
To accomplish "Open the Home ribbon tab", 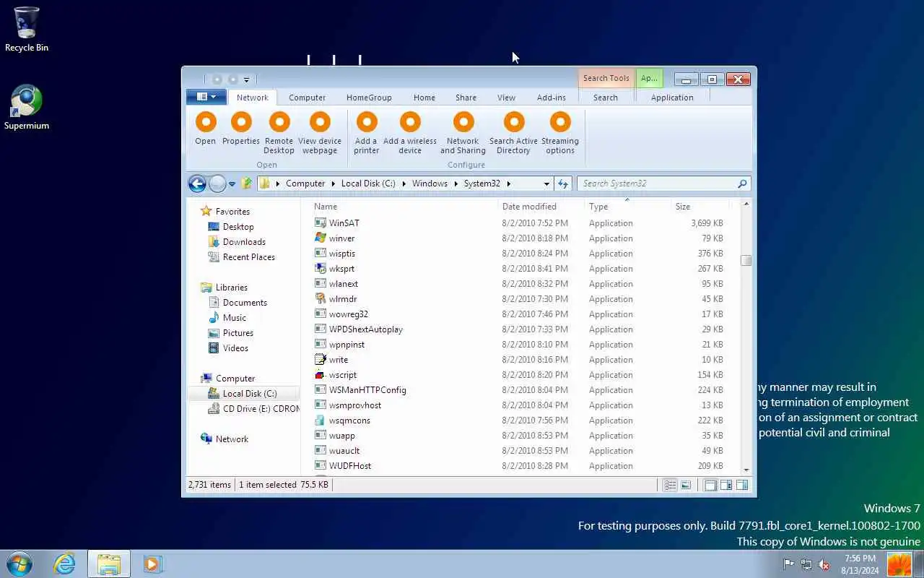I will (x=424, y=98).
